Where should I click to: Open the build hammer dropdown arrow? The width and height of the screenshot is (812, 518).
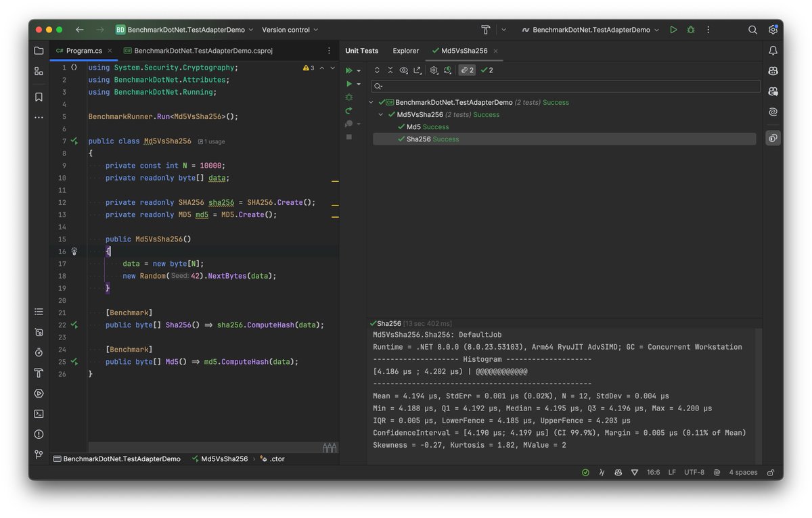[x=503, y=30]
